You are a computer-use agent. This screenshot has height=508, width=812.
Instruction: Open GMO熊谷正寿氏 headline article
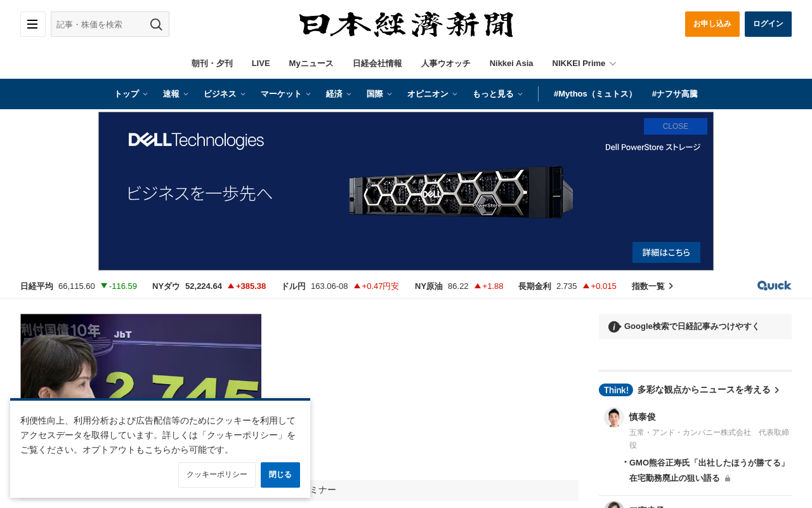tap(709, 470)
